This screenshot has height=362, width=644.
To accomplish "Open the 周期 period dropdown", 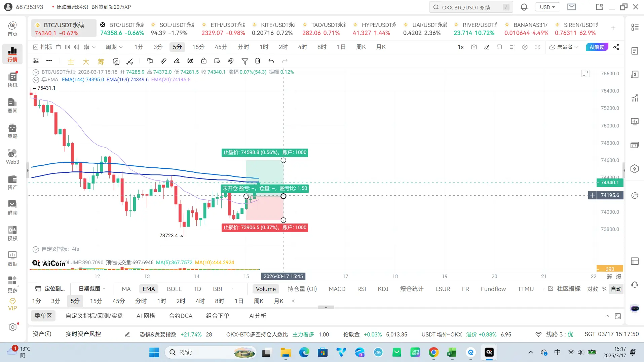I will (x=114, y=47).
